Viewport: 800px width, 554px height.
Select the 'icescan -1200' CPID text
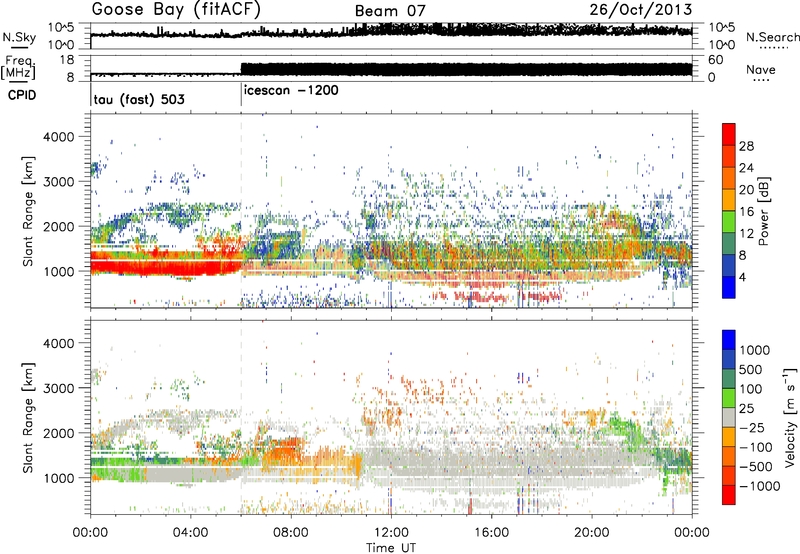click(x=291, y=90)
